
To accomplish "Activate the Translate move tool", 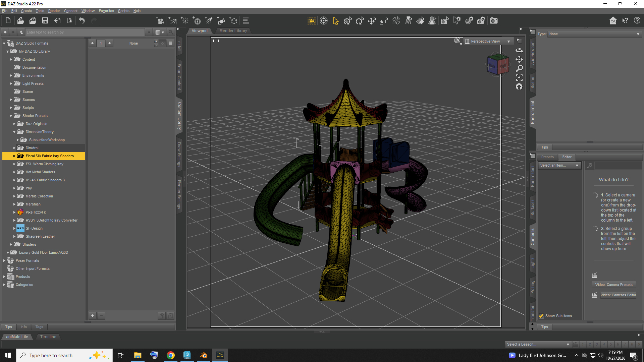I will tap(372, 21).
